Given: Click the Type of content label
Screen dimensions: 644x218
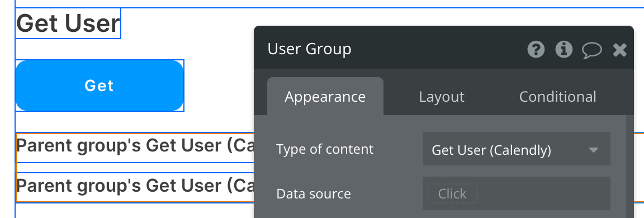Looking at the screenshot, I should pos(324,149).
